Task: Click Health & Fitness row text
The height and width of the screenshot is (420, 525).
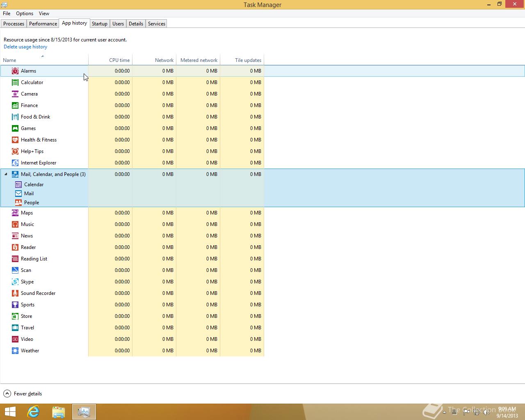Action: (39, 140)
